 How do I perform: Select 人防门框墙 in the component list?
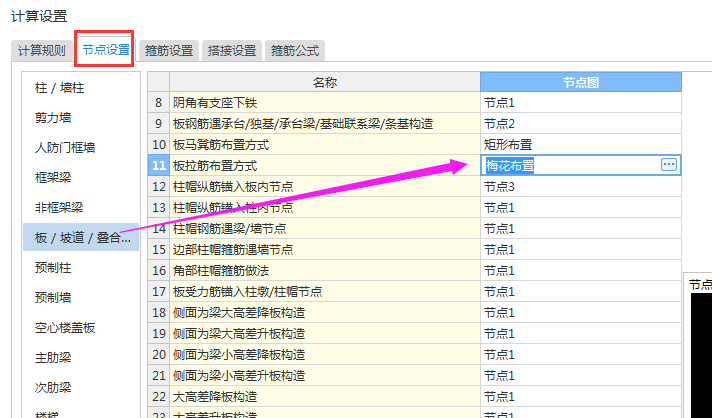[x=81, y=148]
